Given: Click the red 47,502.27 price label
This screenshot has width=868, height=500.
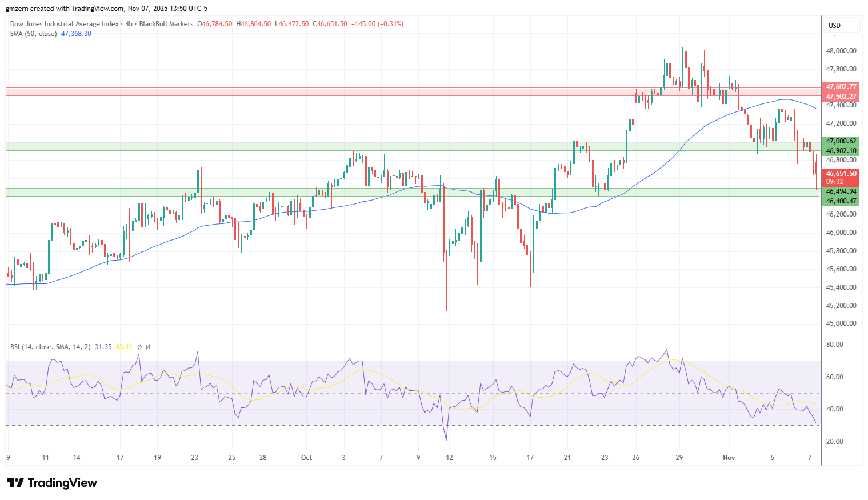Looking at the screenshot, I should [841, 97].
